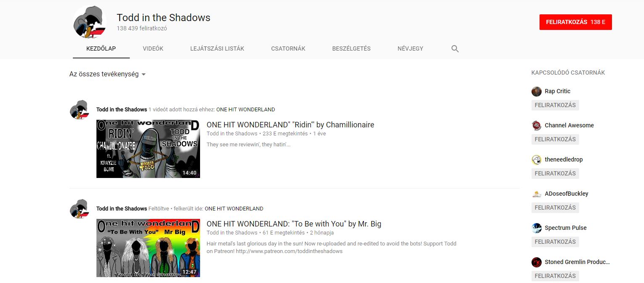This screenshot has height=283, width=644.
Task: Open the VIDEÓK tab
Action: [153, 49]
